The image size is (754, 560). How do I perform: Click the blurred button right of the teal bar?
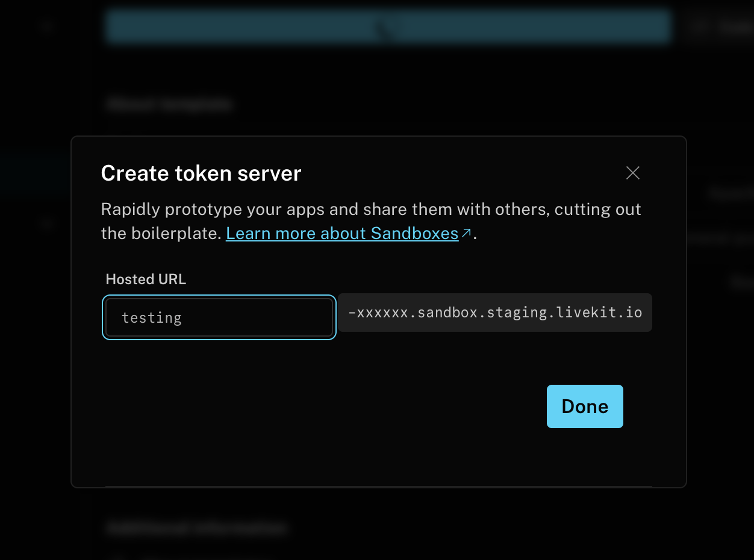pos(720,27)
